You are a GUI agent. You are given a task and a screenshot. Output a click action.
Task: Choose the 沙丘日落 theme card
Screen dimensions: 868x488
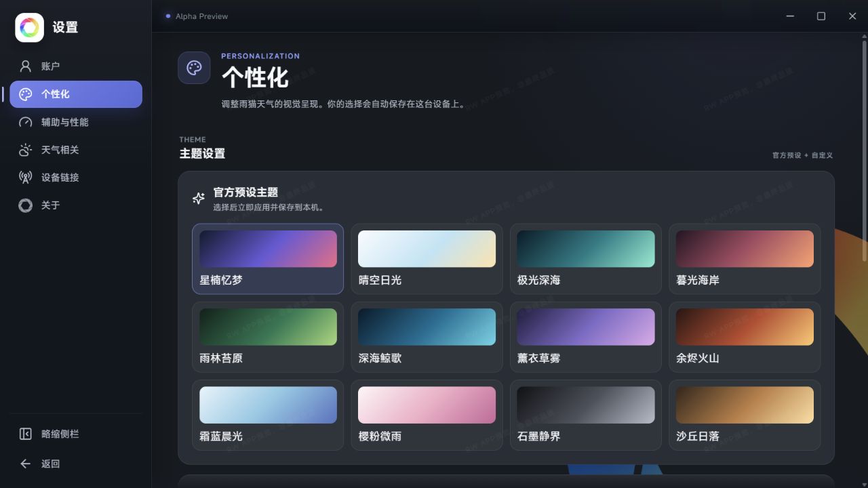pyautogui.click(x=745, y=415)
